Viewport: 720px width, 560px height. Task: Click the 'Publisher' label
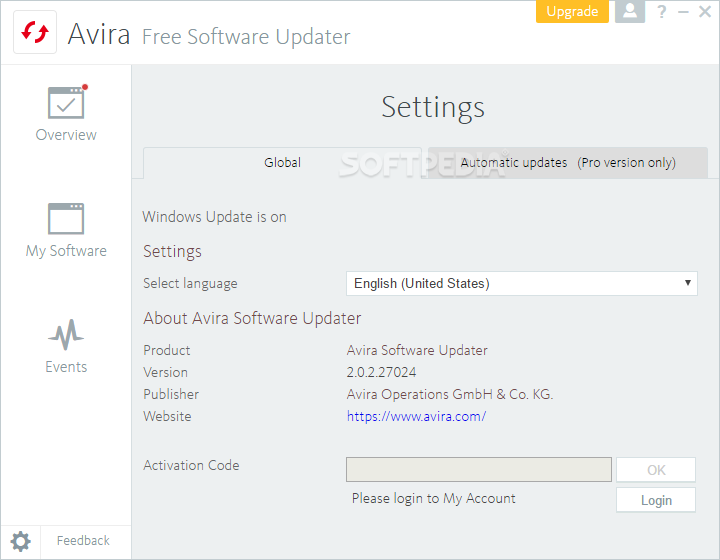point(171,394)
